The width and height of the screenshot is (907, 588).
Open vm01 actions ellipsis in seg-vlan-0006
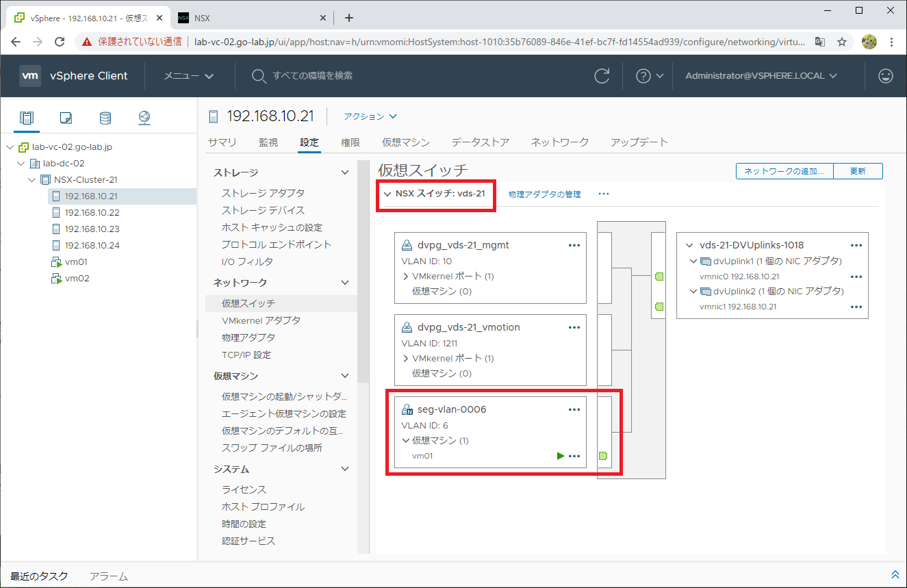574,456
